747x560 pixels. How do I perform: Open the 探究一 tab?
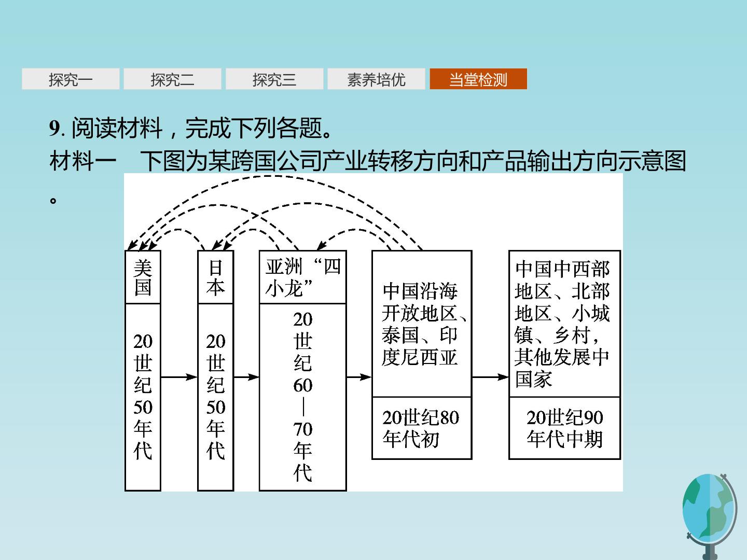71,79
